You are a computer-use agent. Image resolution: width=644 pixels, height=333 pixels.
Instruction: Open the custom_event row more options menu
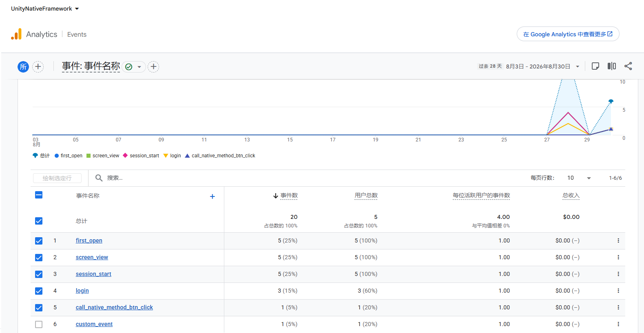click(618, 324)
